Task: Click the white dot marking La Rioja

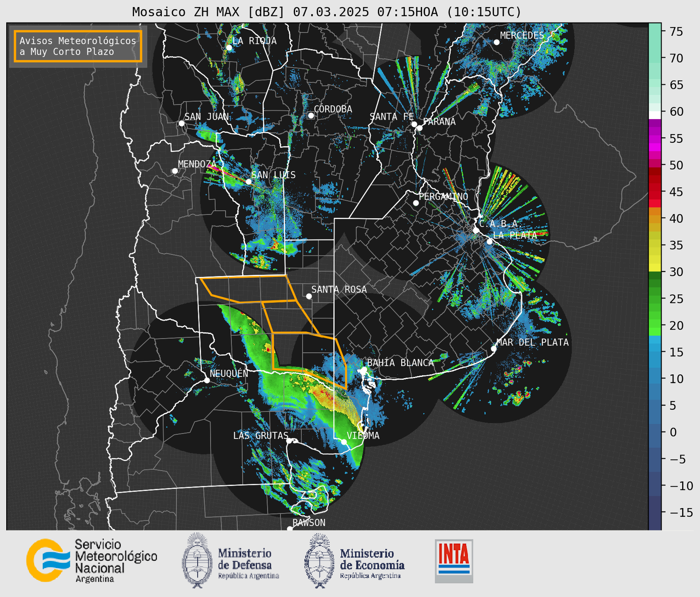Action: [229, 47]
